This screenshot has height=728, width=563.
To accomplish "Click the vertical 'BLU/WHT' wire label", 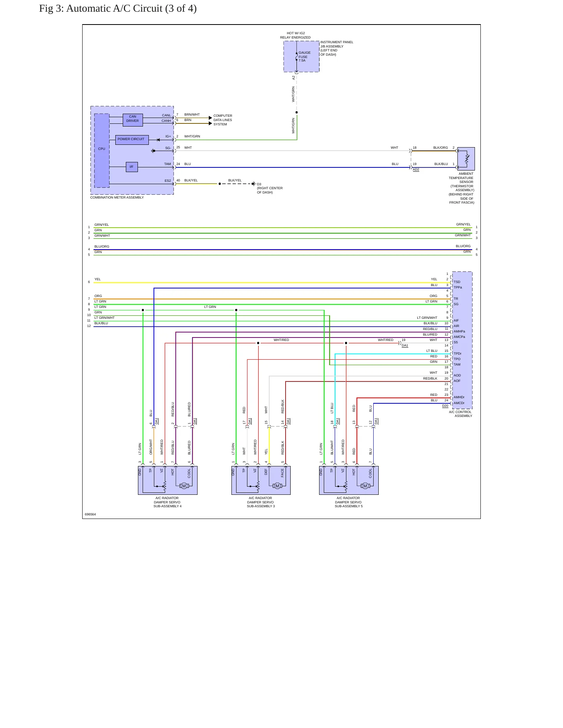I will click(x=332, y=447).
